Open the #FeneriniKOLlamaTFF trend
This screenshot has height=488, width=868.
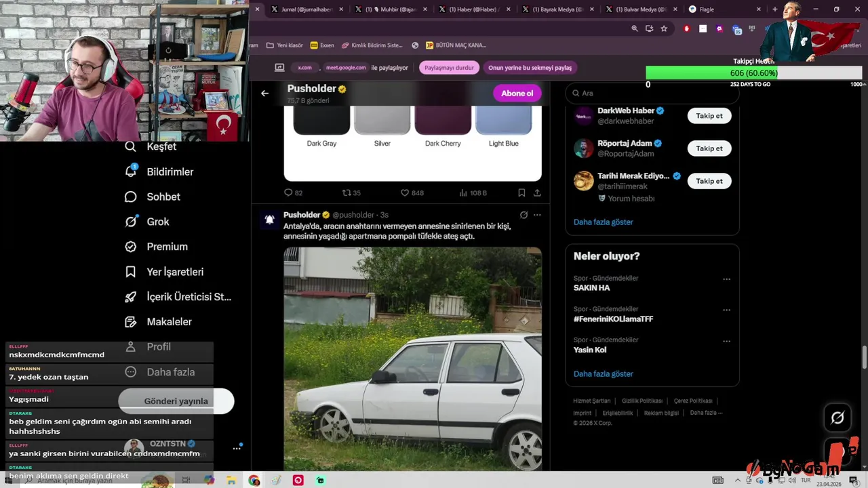coord(613,319)
